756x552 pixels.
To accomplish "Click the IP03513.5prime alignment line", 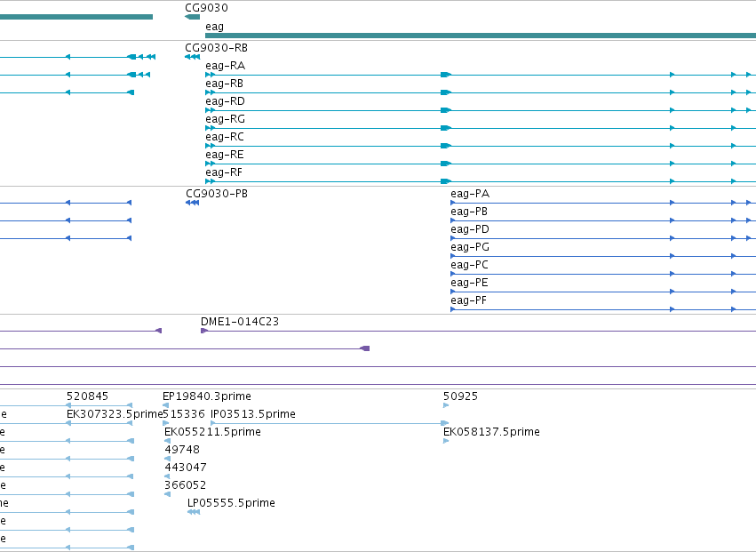I will click(x=330, y=423).
